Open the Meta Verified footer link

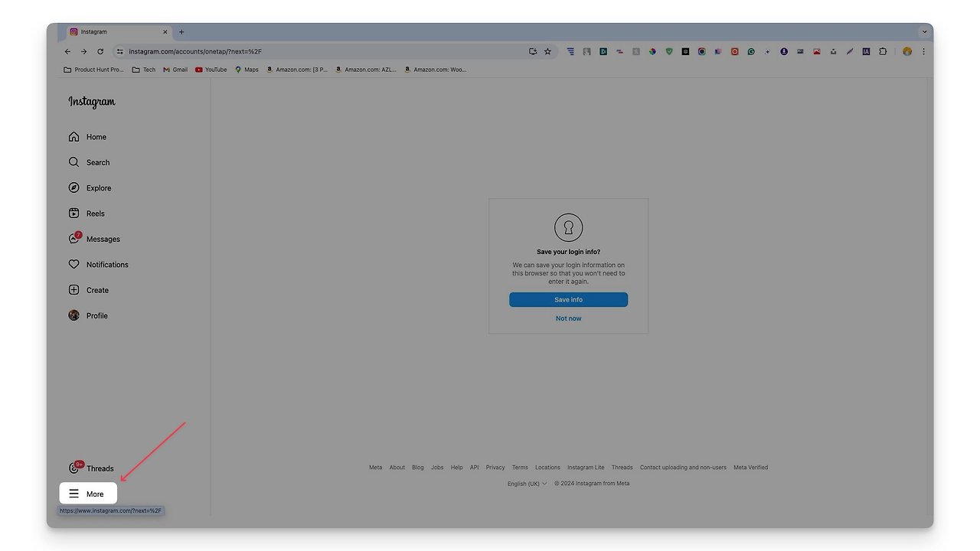(x=750, y=468)
